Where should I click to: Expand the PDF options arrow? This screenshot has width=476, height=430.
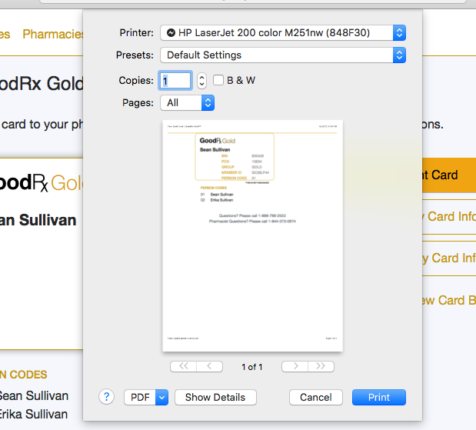tap(162, 397)
